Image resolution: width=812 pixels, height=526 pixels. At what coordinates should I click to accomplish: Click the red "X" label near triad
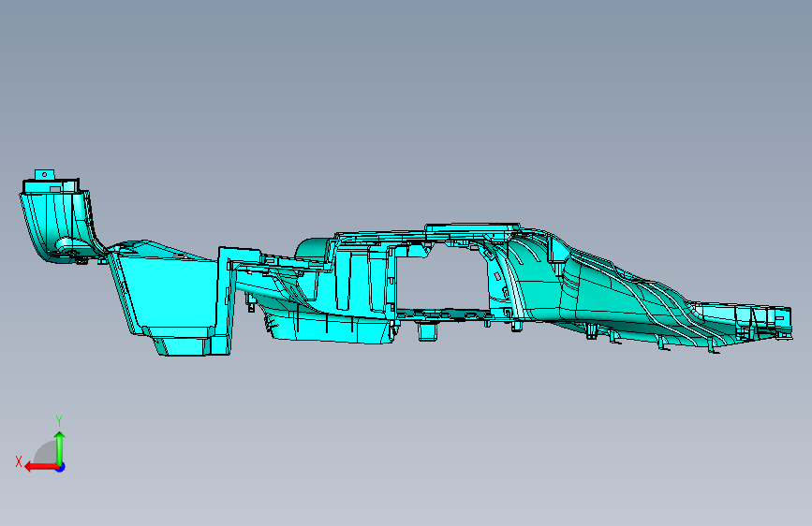pos(19,461)
